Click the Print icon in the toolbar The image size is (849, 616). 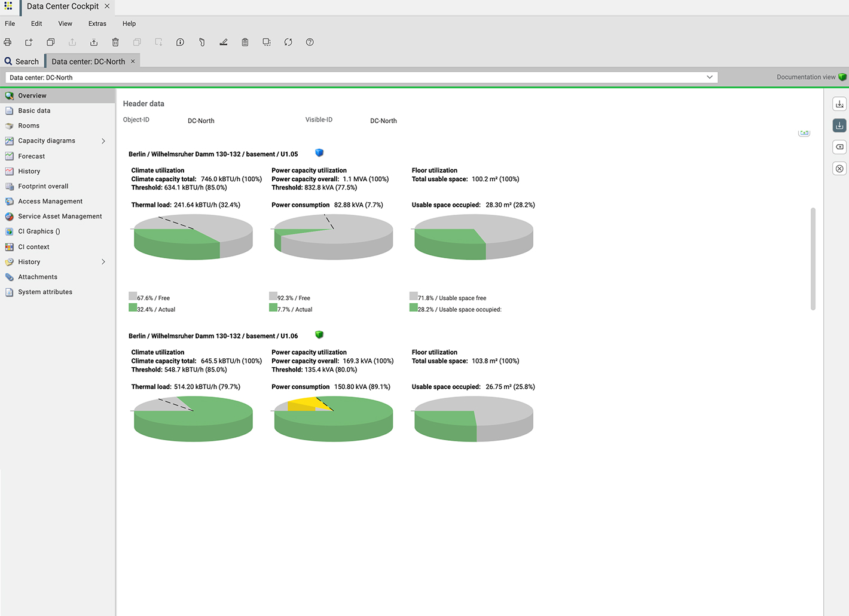7,42
